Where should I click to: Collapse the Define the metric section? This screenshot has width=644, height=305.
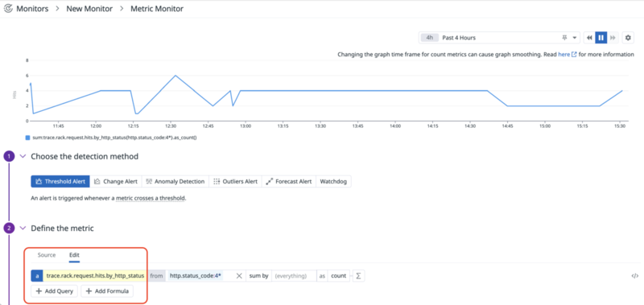click(x=23, y=229)
